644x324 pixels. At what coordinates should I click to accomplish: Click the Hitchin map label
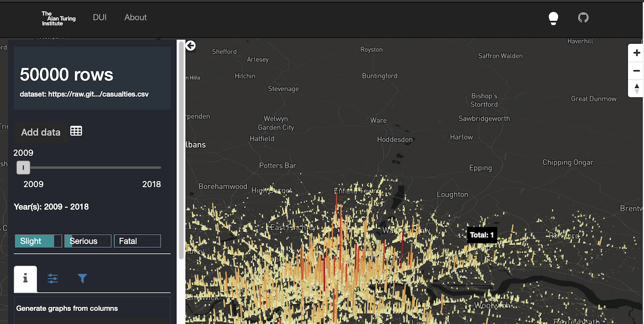coord(245,76)
